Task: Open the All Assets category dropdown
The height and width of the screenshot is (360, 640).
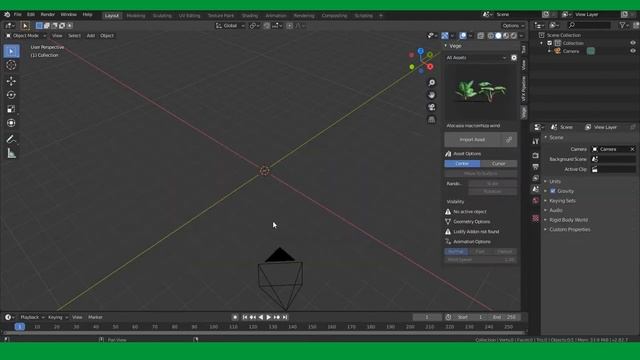Action: (x=476, y=58)
